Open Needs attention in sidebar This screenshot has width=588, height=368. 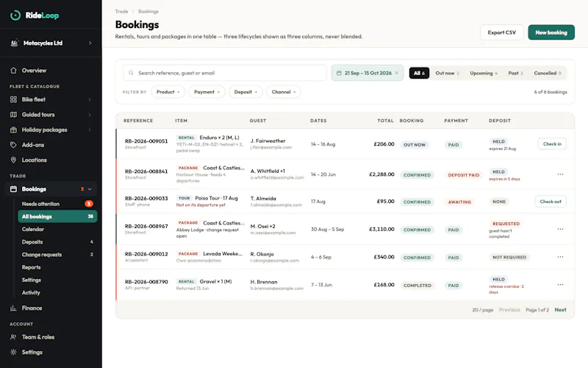point(57,204)
